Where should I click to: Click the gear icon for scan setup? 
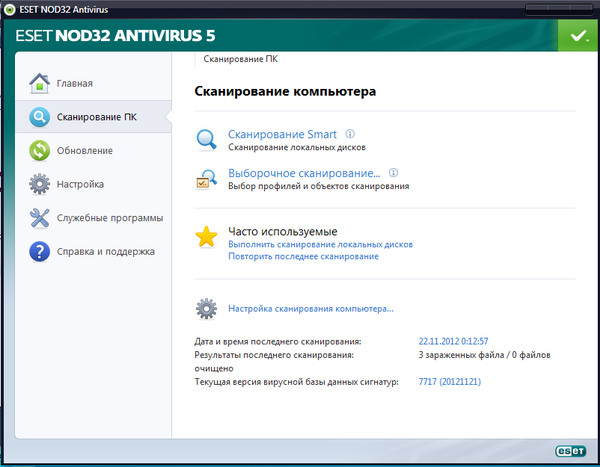tap(206, 309)
